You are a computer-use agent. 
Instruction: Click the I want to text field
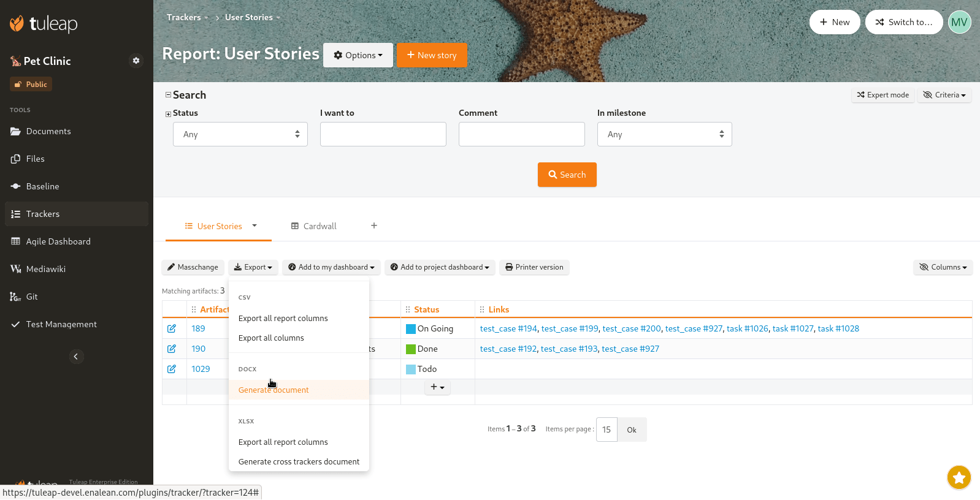pyautogui.click(x=383, y=134)
